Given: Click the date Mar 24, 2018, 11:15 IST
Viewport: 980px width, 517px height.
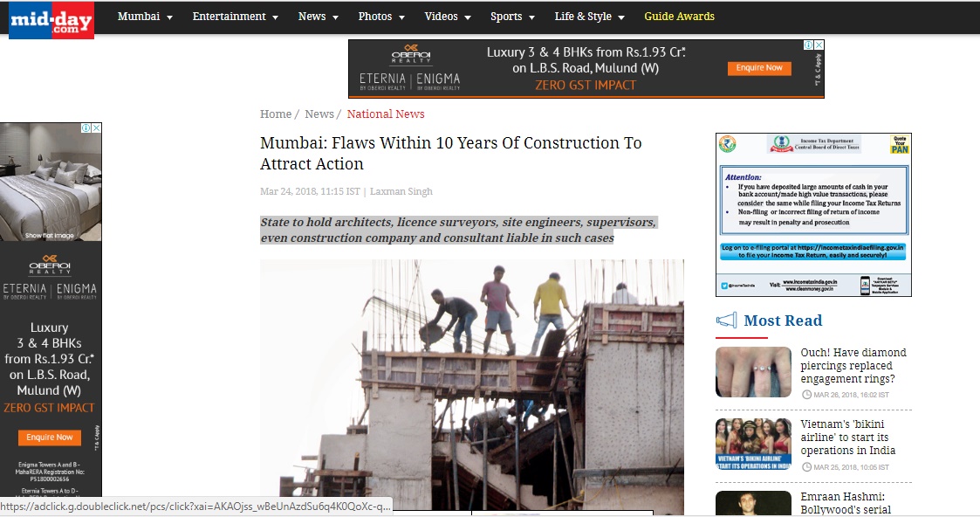Looking at the screenshot, I should [x=310, y=191].
